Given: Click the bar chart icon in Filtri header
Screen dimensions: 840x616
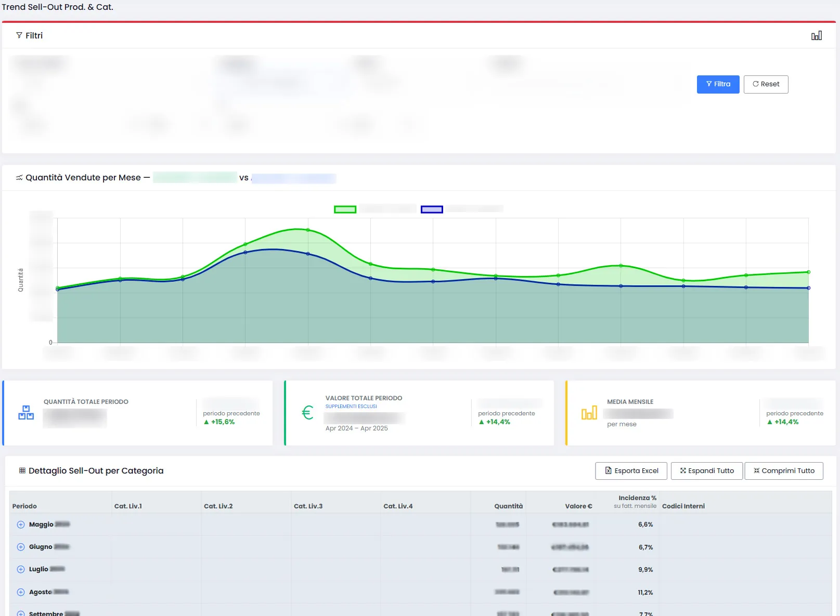Looking at the screenshot, I should [817, 35].
